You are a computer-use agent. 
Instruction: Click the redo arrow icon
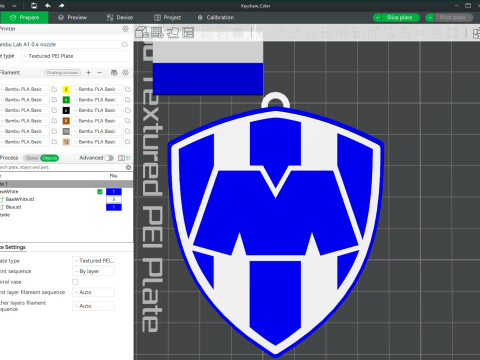(x=62, y=5)
